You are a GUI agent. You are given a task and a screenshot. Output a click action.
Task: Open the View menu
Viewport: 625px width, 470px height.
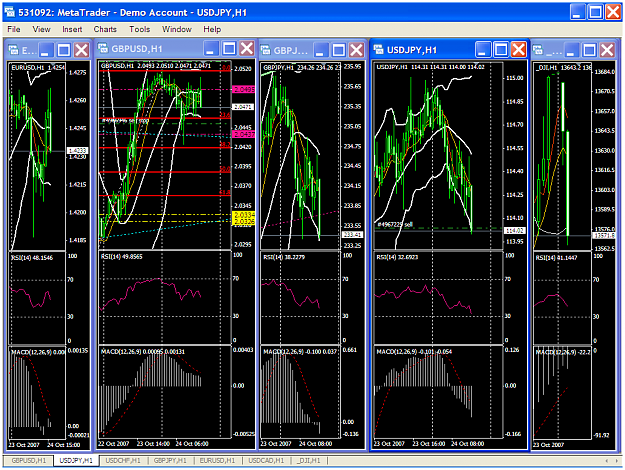pos(41,29)
